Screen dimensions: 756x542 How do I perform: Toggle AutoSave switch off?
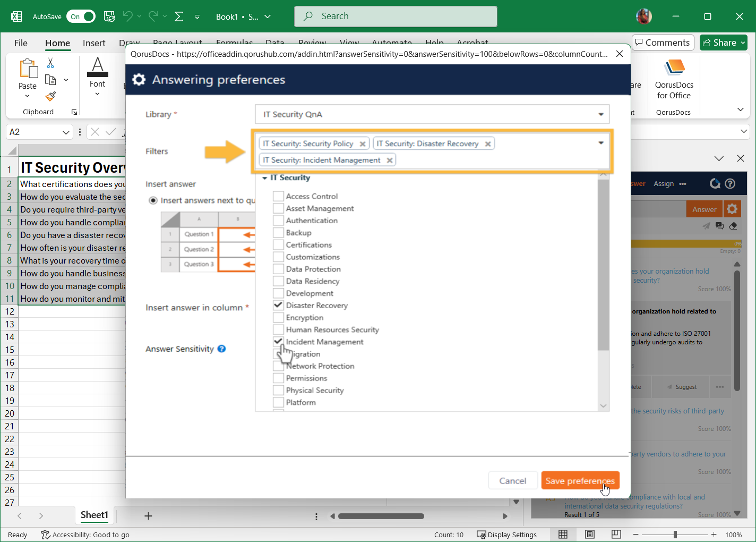point(81,16)
